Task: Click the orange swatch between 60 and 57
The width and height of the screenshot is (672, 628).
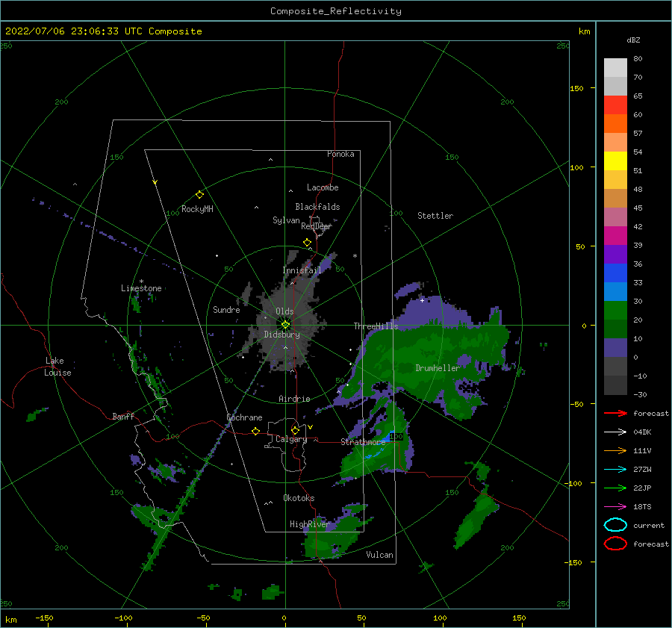Action: coord(615,124)
